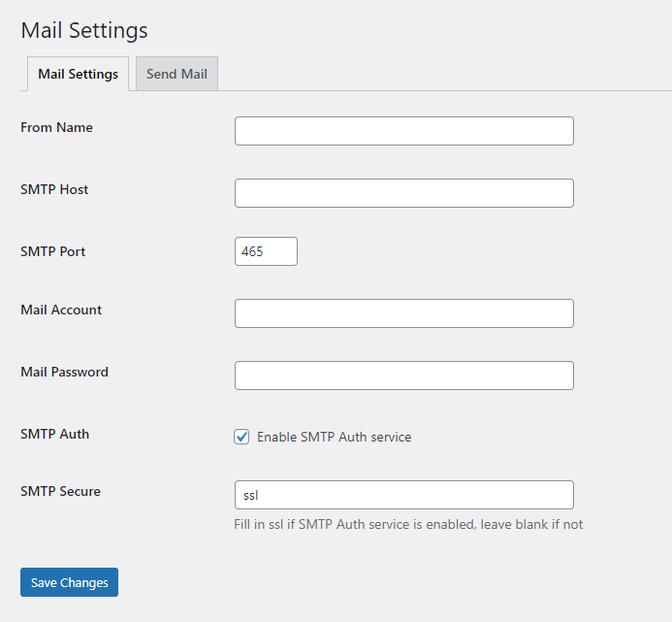Viewport: 672px width, 622px height.
Task: Click the SMTP Port label
Action: [53, 251]
